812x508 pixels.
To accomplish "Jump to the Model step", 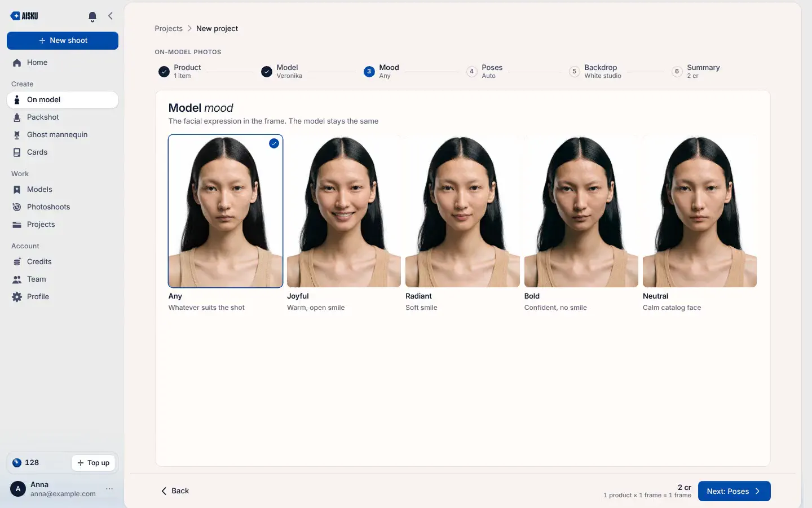I will (282, 71).
